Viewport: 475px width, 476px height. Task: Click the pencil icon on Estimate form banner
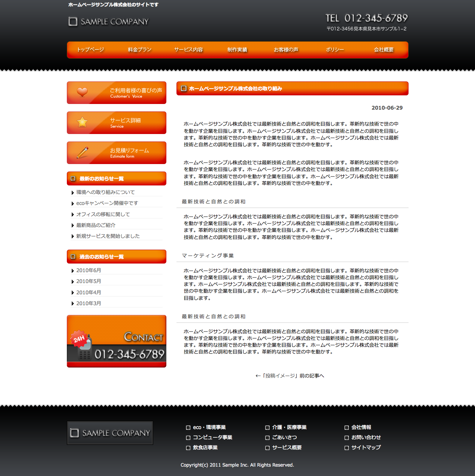pyautogui.click(x=82, y=152)
